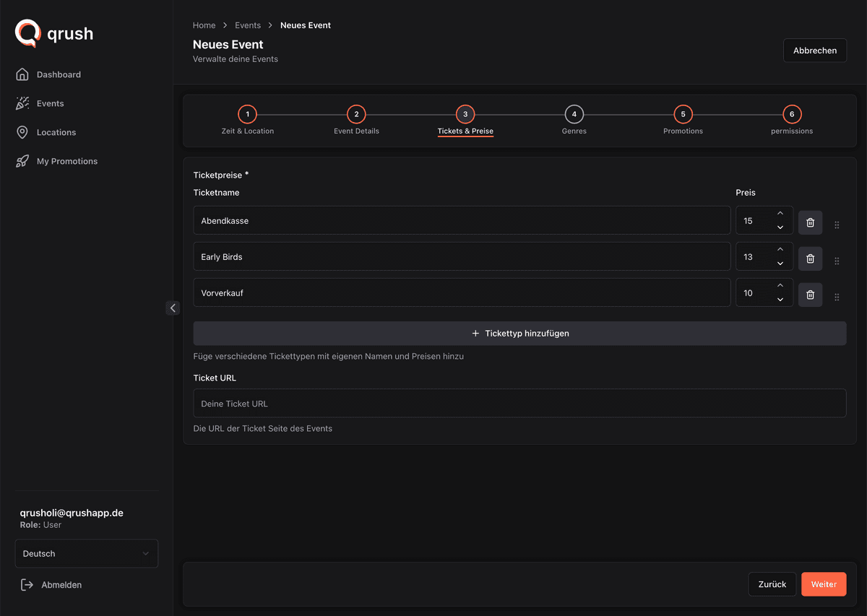The image size is (867, 616).
Task: Click the Abbrechen button
Action: tap(815, 51)
